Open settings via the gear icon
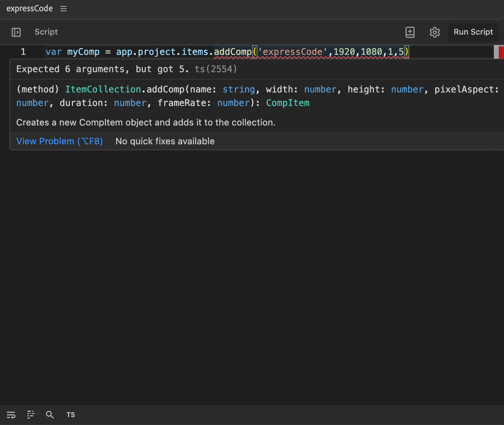Viewport: 504px width, 425px height. click(434, 32)
